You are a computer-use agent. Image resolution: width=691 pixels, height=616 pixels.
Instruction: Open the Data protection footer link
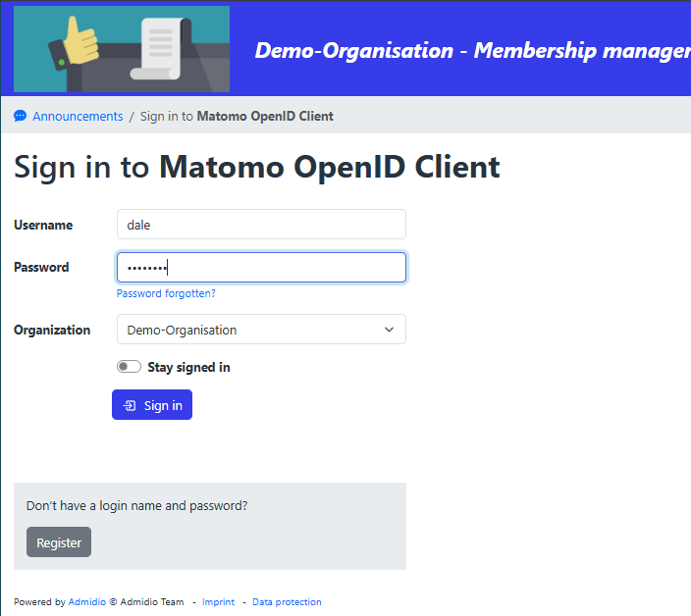(287, 602)
